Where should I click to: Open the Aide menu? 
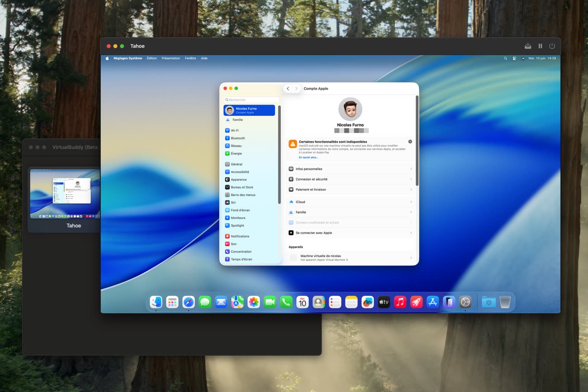pos(204,58)
